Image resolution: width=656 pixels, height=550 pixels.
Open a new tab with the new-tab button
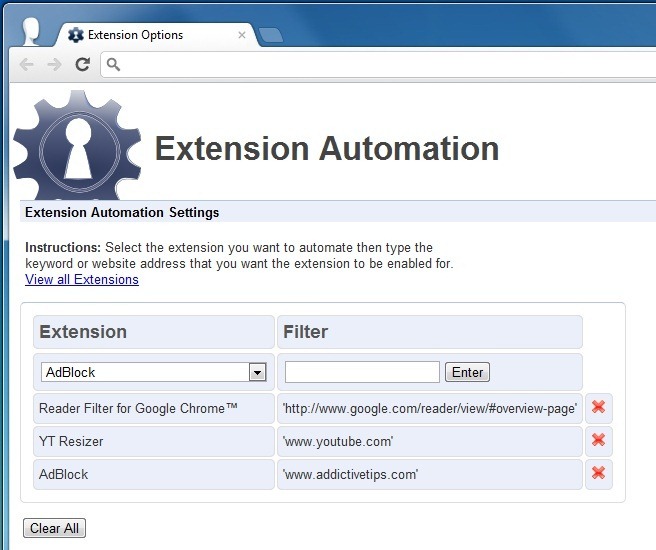[271, 36]
